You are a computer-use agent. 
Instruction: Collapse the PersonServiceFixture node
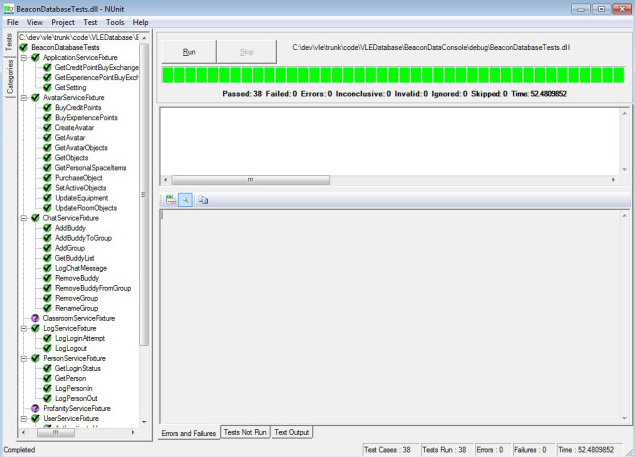pos(24,359)
